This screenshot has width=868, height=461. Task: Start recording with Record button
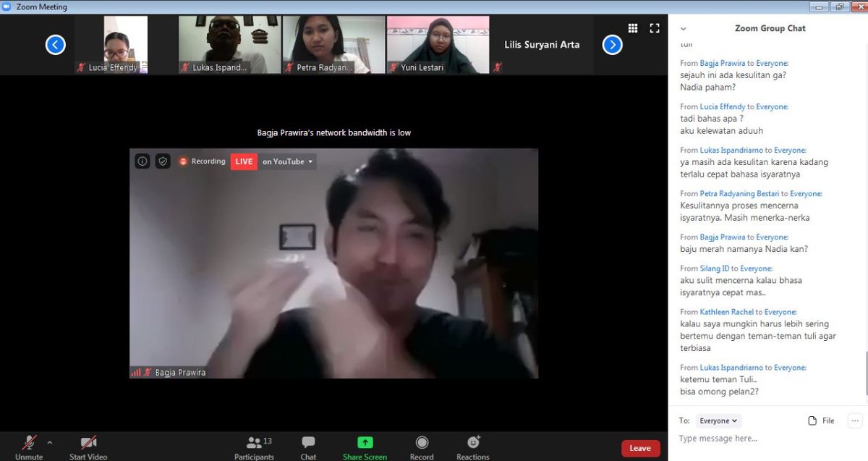[x=422, y=447]
